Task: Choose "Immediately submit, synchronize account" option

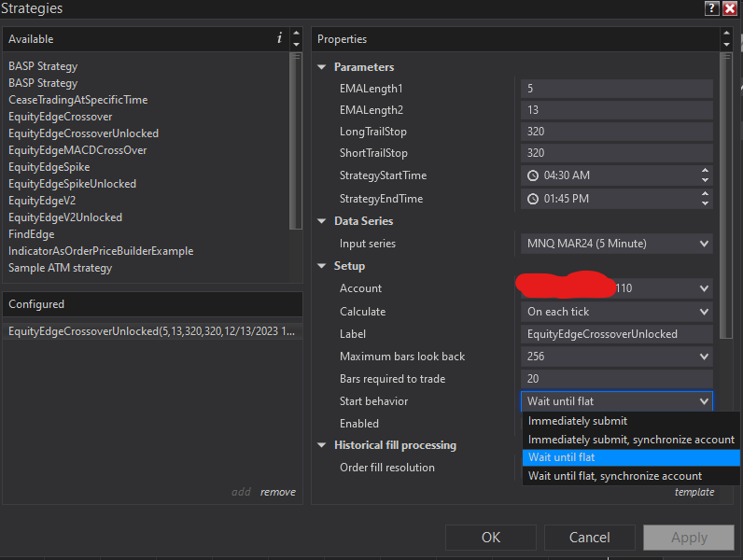Action: click(631, 440)
